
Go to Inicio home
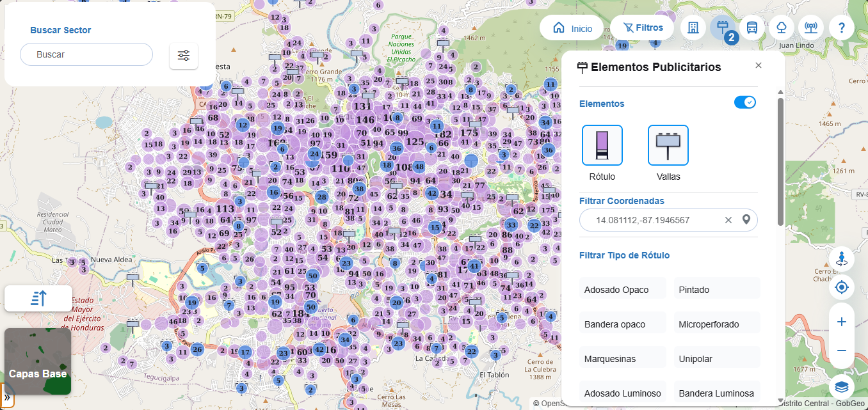coord(572,28)
